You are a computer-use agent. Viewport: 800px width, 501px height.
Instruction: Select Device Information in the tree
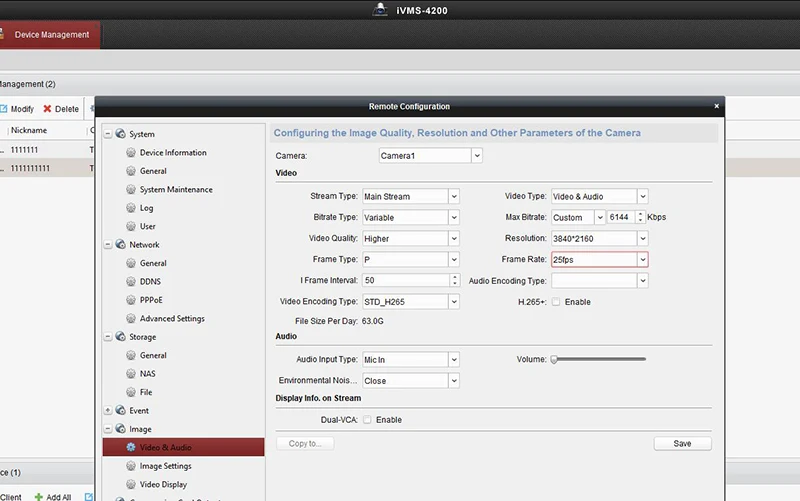[x=173, y=153]
